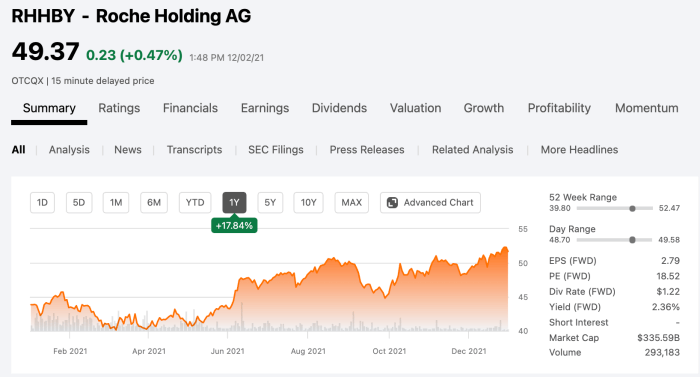Switch chart to 5Y range
This screenshot has width=700, height=377.
click(270, 203)
